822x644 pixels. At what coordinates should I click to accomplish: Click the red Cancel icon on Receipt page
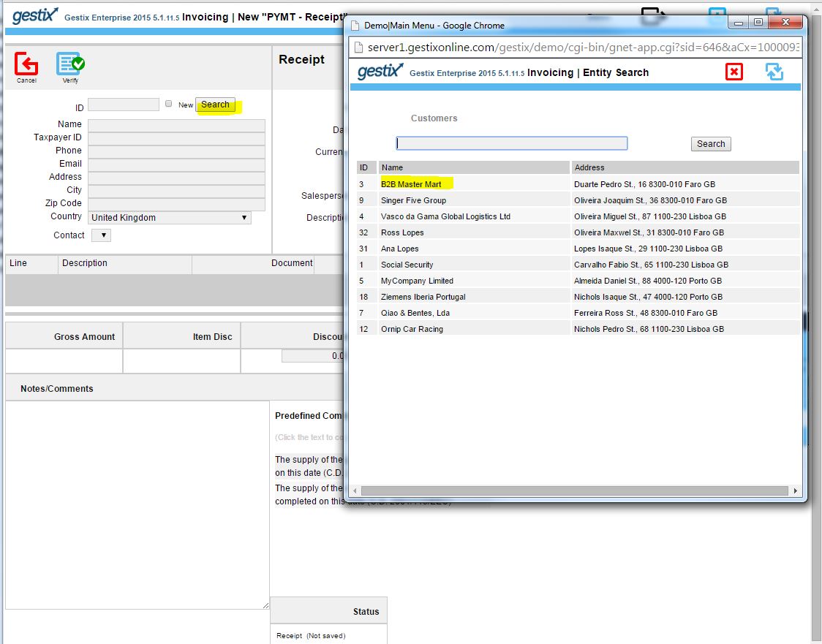tap(26, 64)
